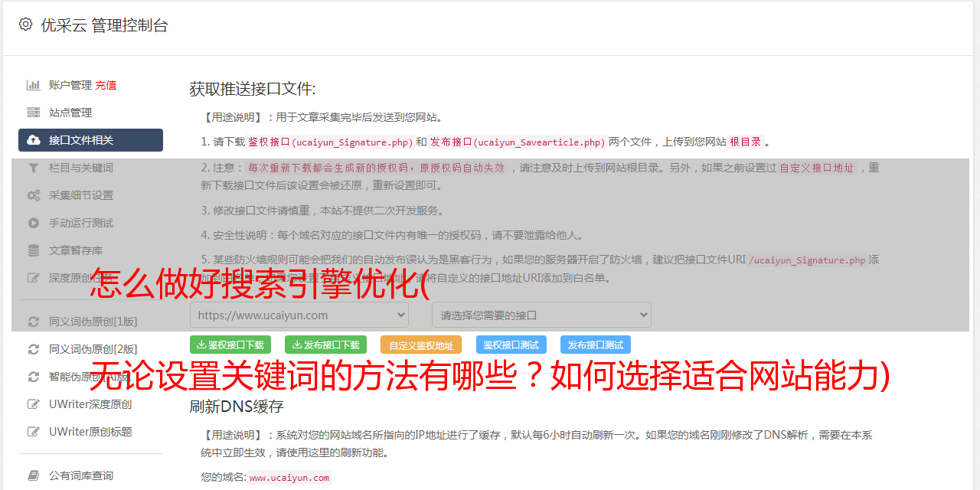Click the 根目录 highlighted text
The height and width of the screenshot is (490, 980).
(x=746, y=142)
